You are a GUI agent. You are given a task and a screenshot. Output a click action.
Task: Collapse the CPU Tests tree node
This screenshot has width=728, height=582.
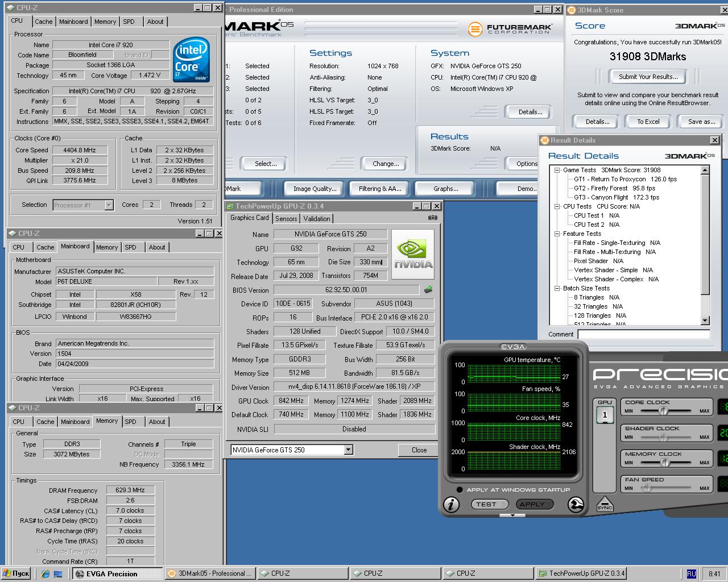pyautogui.click(x=557, y=206)
